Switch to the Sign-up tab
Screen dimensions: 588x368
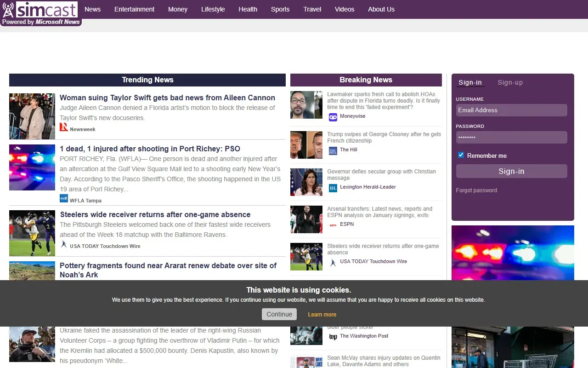click(x=510, y=82)
